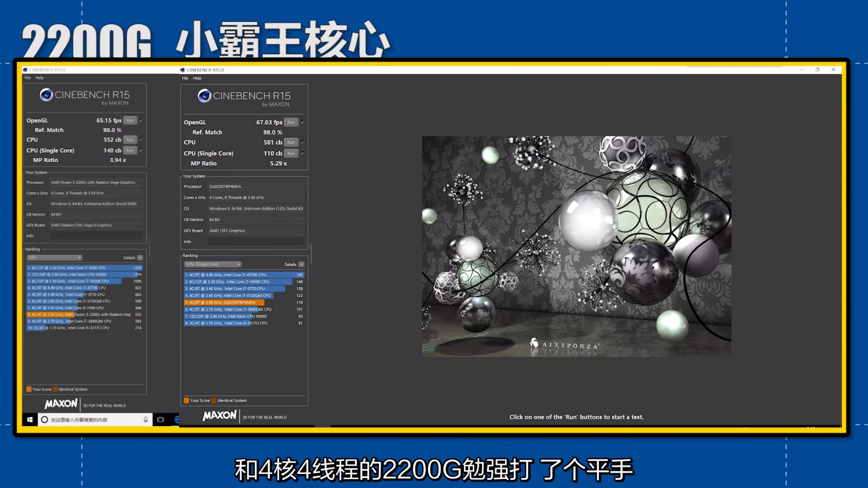The width and height of the screenshot is (868, 488).
Task: Toggle CPU (Single Core) checkbox in left window
Action: point(141,150)
